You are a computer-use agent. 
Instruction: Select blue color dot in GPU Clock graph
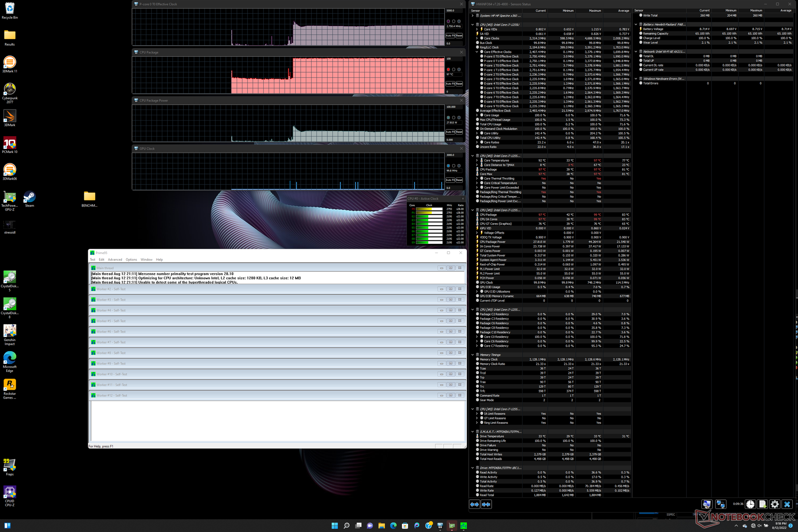coord(448,166)
